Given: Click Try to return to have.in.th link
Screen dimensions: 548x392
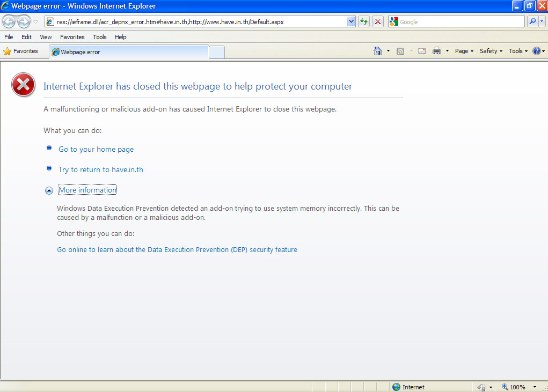Looking at the screenshot, I should pos(101,169).
